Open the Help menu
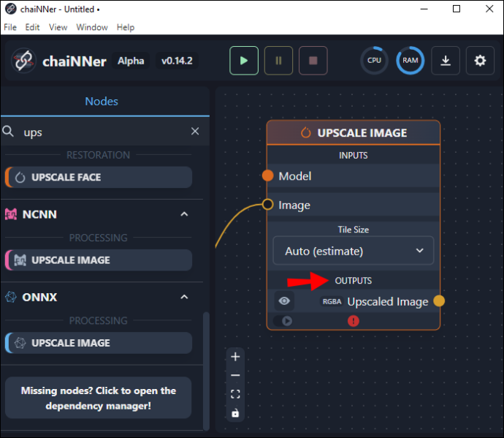The height and width of the screenshot is (438, 504). tap(126, 27)
